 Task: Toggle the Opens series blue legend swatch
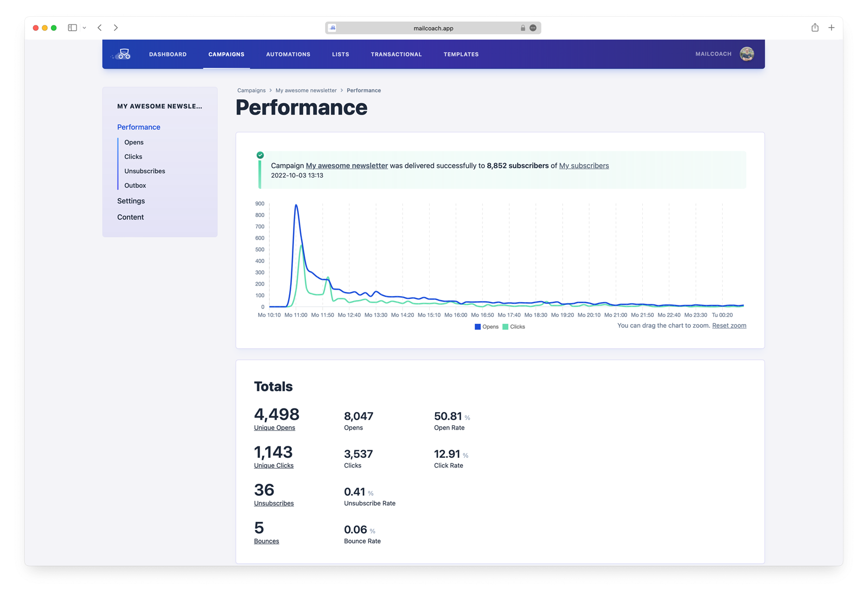477,327
